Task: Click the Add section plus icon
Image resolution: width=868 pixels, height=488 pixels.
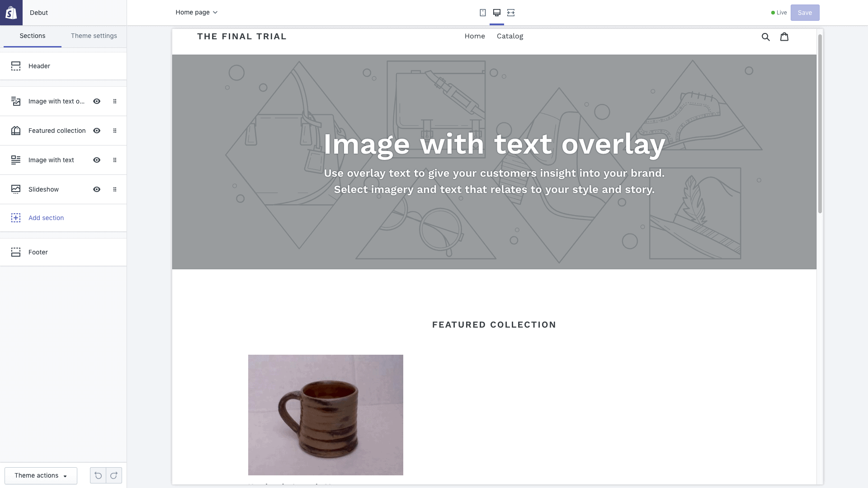Action: click(16, 218)
